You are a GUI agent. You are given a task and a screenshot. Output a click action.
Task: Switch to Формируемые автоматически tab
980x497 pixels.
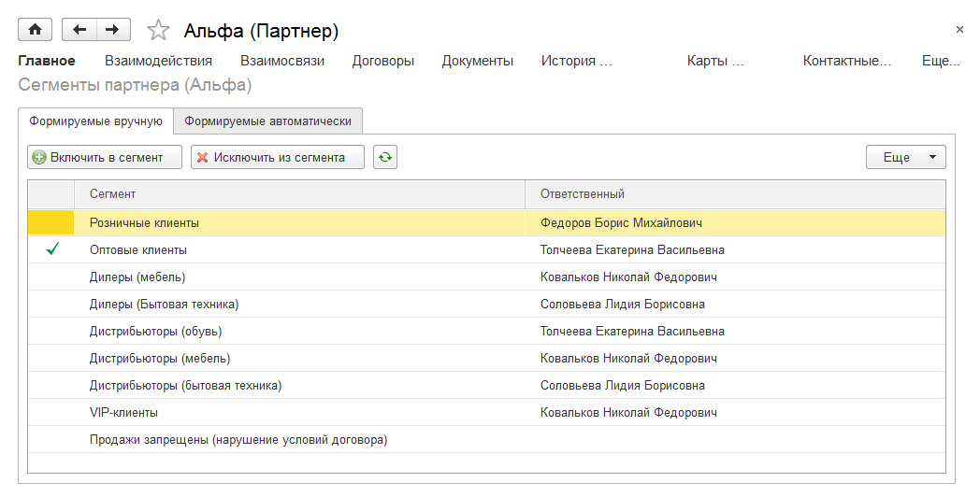coord(267,121)
